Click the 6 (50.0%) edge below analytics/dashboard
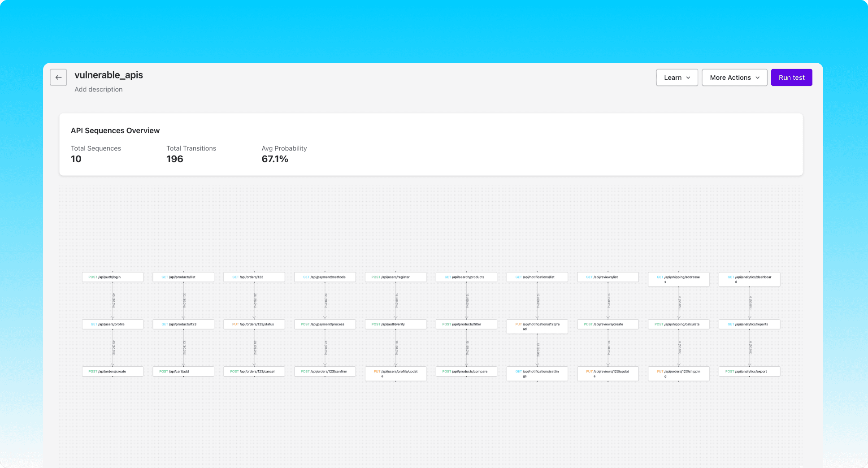The height and width of the screenshot is (468, 868). click(x=751, y=303)
